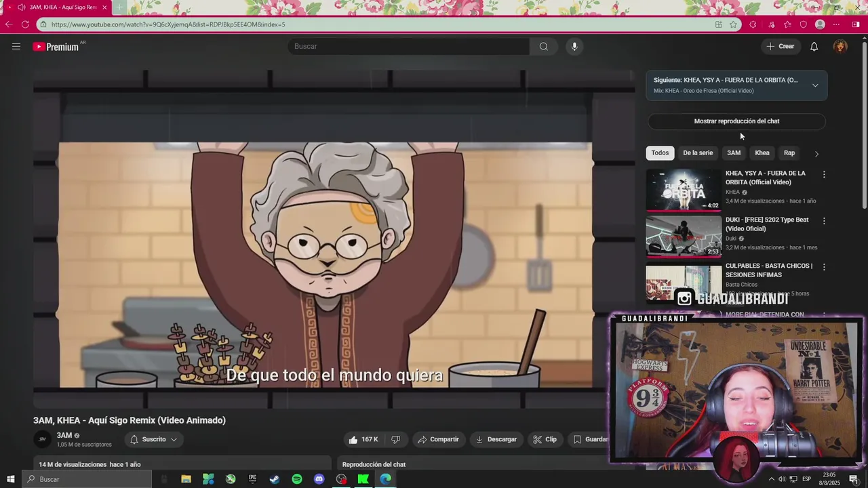
Task: Click the Crear button
Action: (781, 46)
